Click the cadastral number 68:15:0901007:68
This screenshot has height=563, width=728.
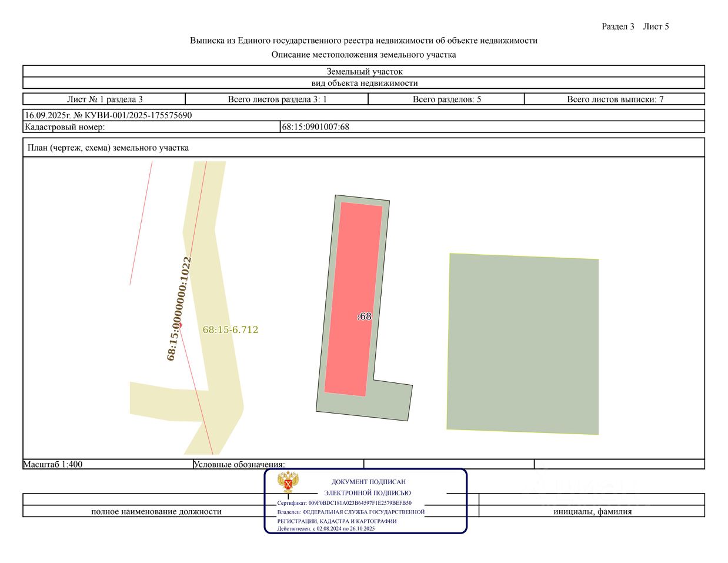point(316,126)
